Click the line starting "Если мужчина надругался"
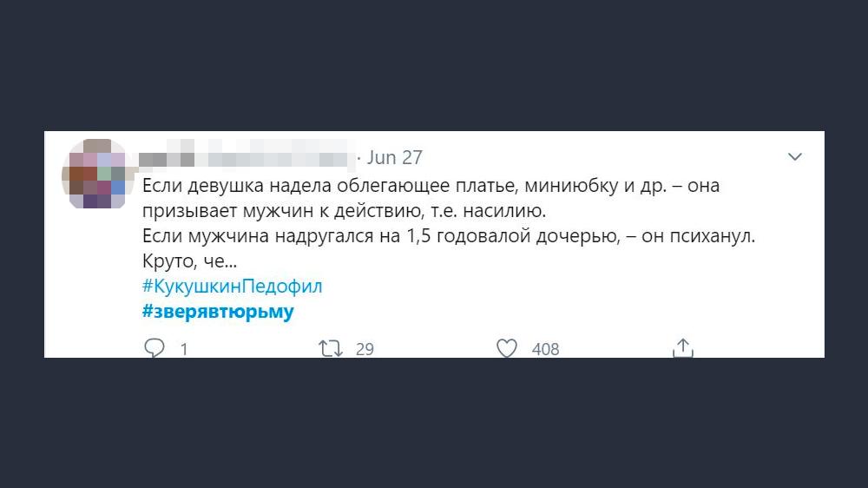Screen dimensions: 868x488 [448, 236]
